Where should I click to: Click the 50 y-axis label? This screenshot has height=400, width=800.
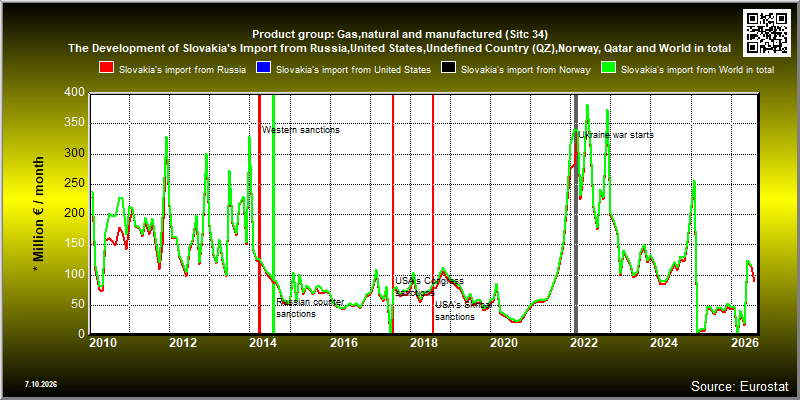[x=79, y=305]
